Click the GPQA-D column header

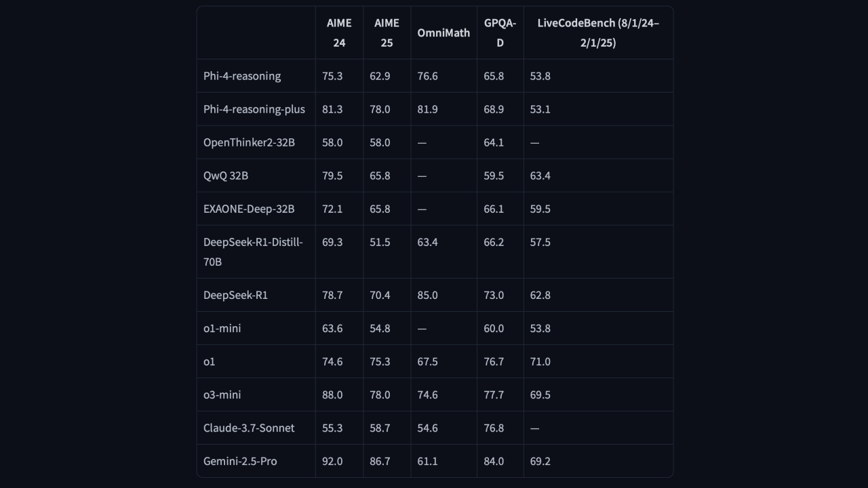[x=500, y=33]
